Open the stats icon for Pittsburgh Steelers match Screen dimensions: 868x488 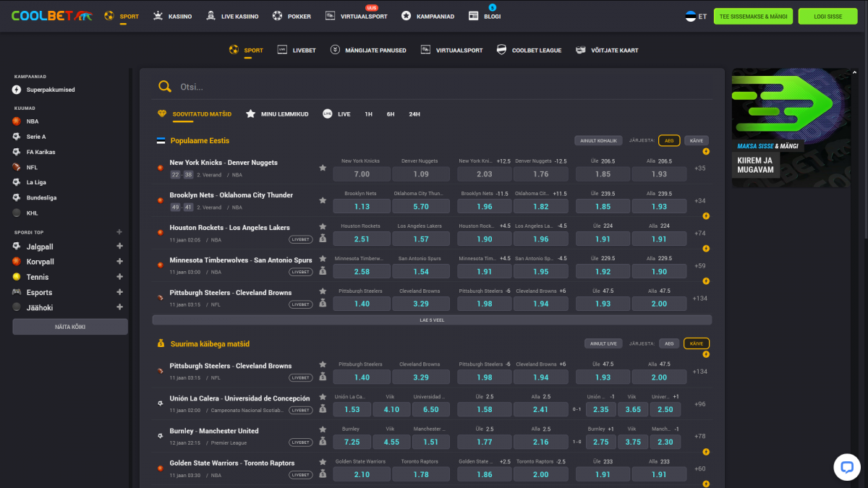point(323,304)
